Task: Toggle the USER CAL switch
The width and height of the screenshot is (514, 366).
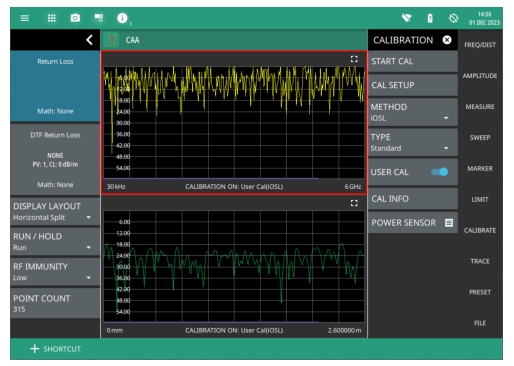Action: click(x=439, y=172)
